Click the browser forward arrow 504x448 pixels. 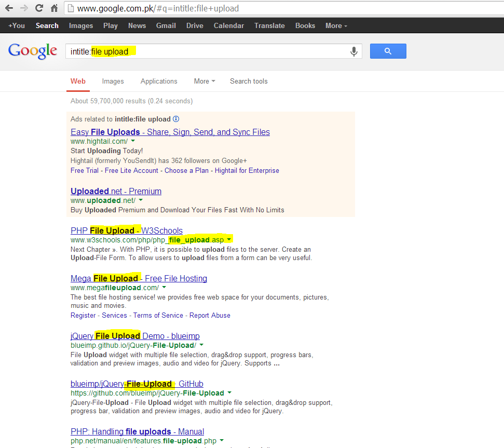click(24, 8)
